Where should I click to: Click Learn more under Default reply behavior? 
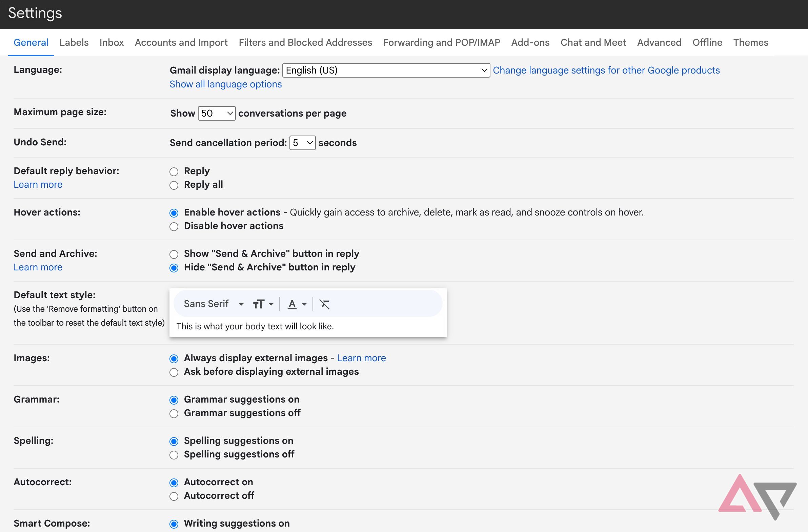click(38, 184)
